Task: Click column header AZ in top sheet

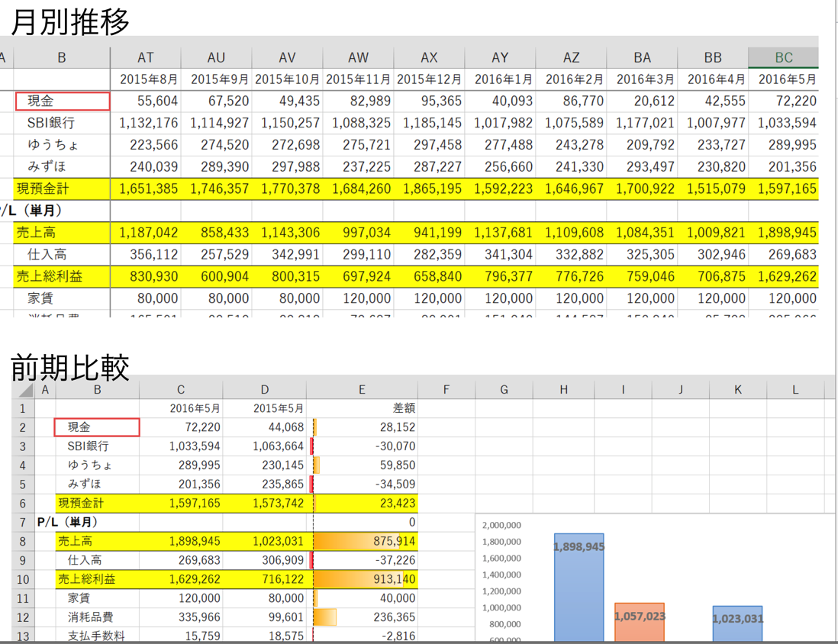Action: [x=571, y=58]
